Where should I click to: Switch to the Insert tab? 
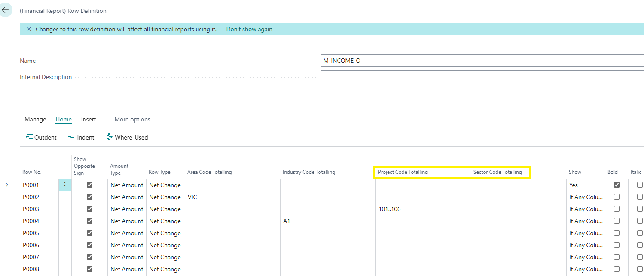pyautogui.click(x=89, y=119)
